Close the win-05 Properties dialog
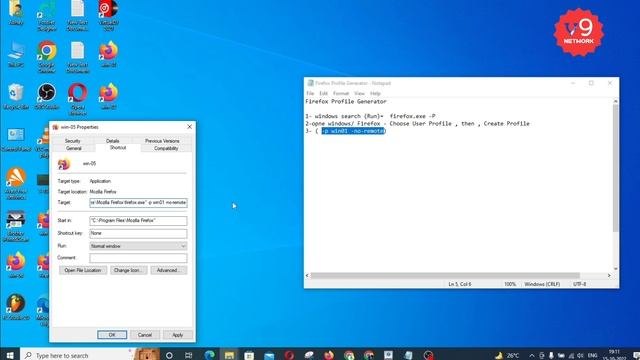640x360 pixels. [x=189, y=127]
